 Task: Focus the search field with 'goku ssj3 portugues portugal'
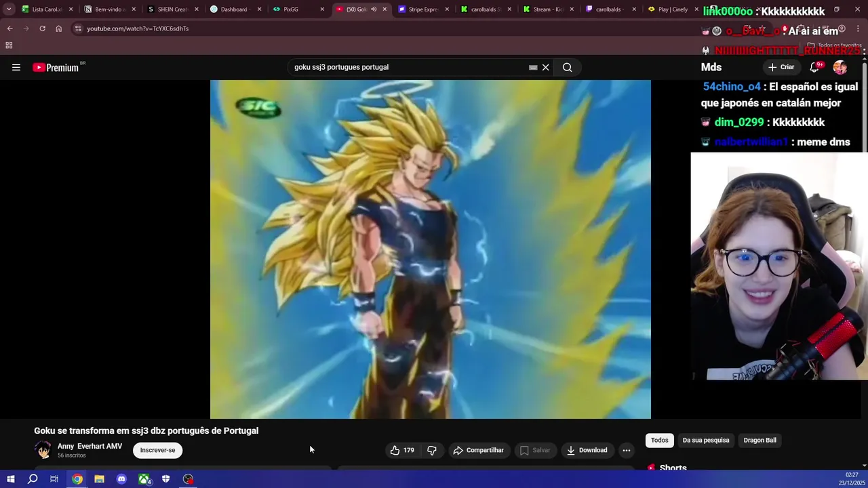408,67
